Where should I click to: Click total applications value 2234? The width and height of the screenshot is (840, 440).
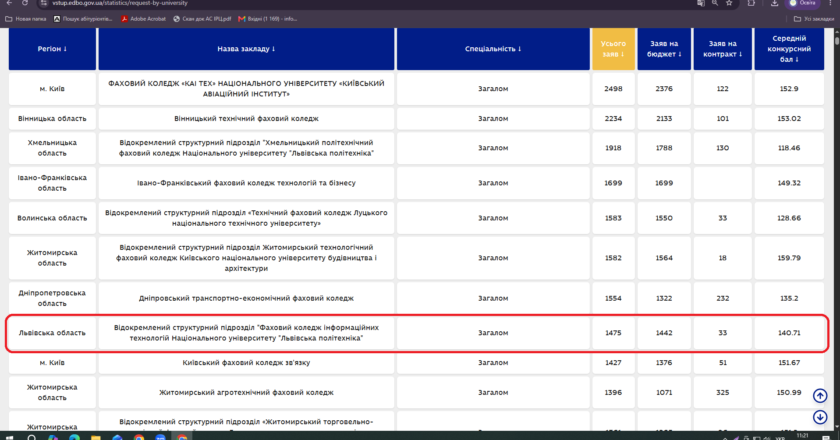pos(613,118)
